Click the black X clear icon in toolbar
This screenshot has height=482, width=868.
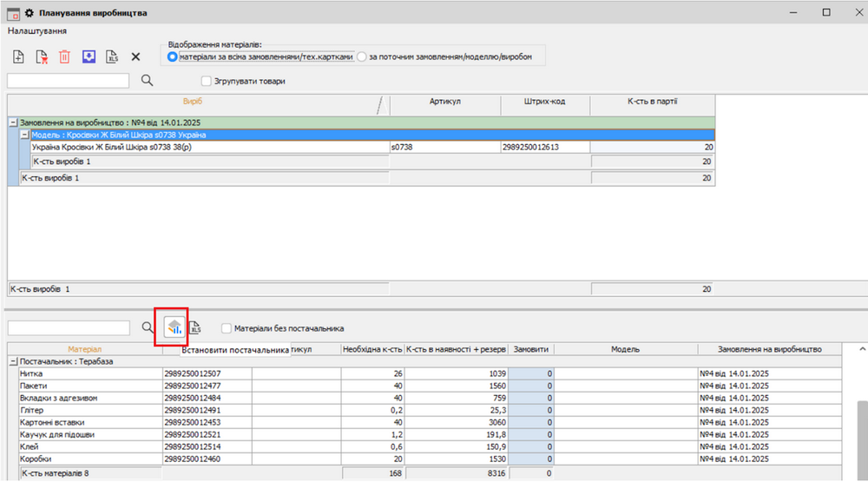(135, 56)
